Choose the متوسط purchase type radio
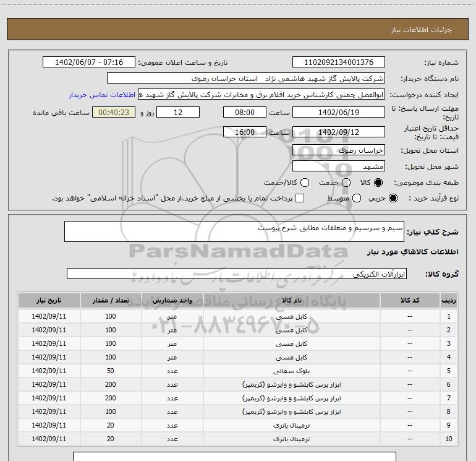The height and width of the screenshot is (461, 476). pos(355,199)
